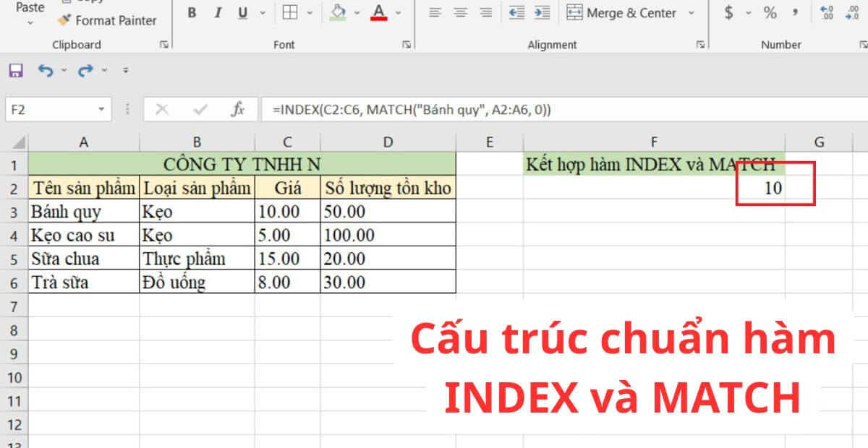Click the Format Painter tool
Screen dimensions: 868x448
point(107,20)
